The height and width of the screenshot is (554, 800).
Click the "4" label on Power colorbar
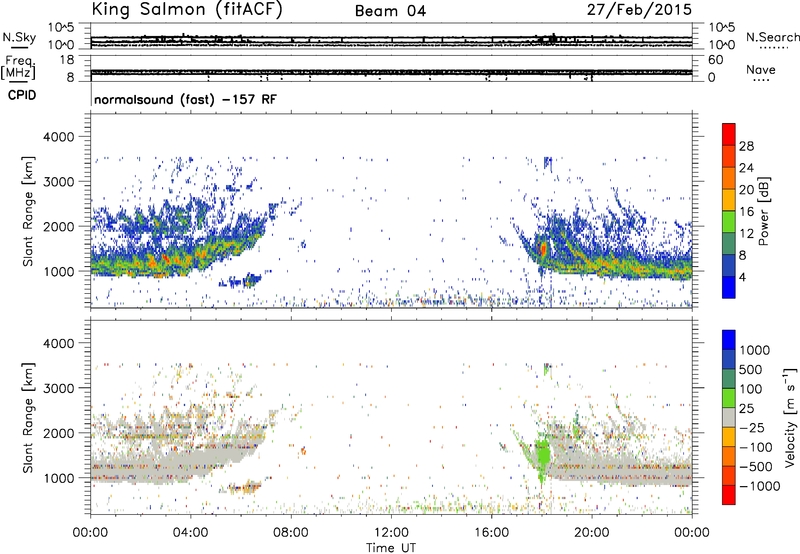743,277
